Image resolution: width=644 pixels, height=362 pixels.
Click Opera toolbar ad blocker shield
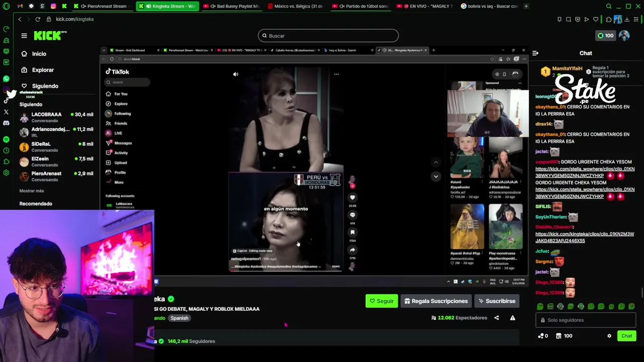click(x=578, y=19)
